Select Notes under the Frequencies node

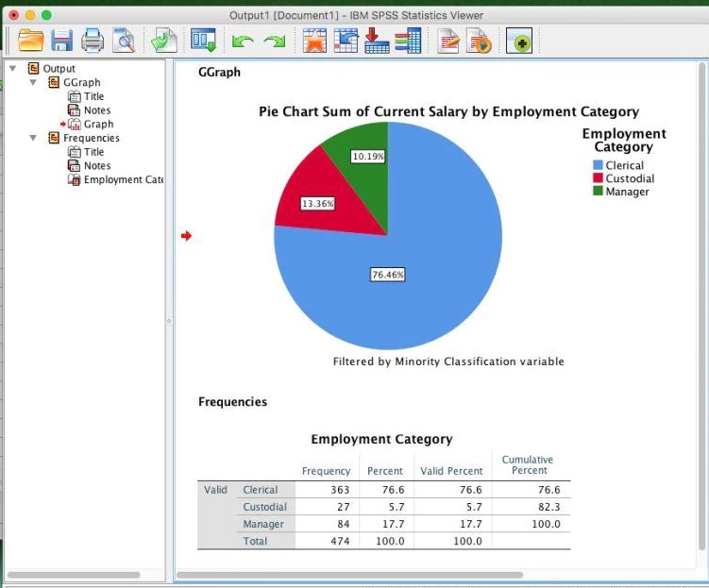coord(96,166)
